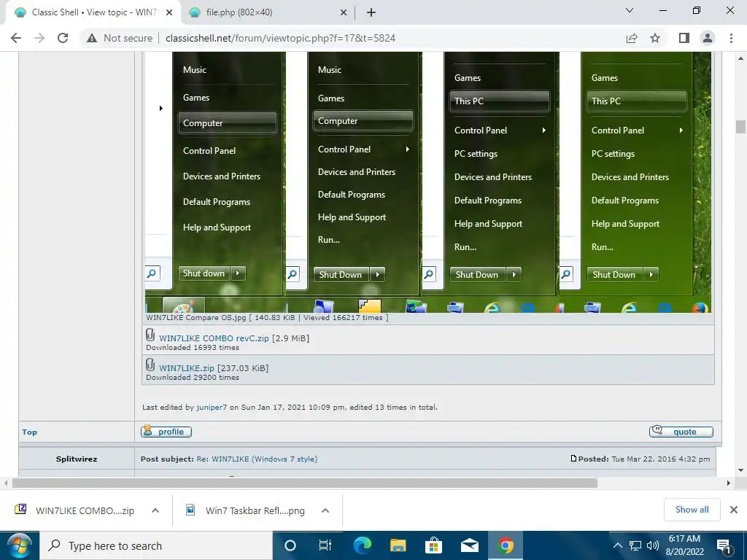Launch Microsoft Edge from taskbar
The width and height of the screenshot is (747, 560).
click(x=362, y=545)
